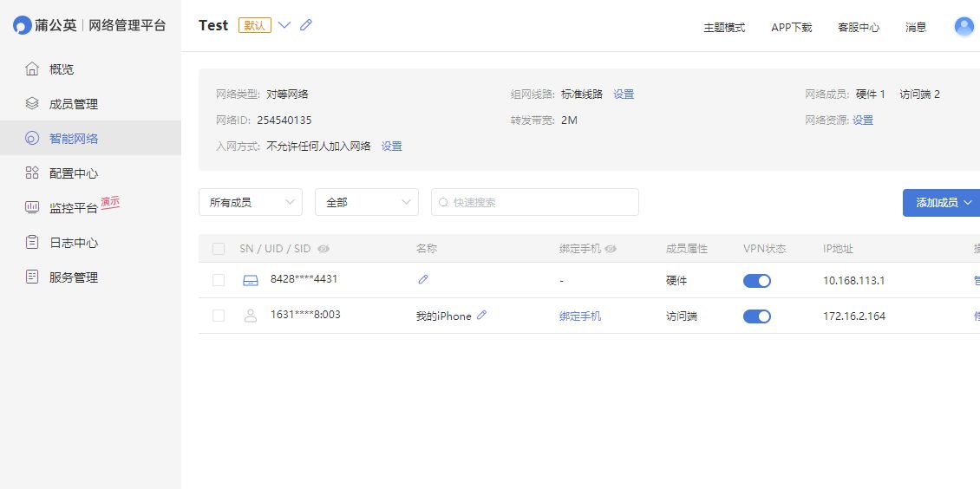Click the user avatar icon at top right
Viewport: 980px width, 489px height.
(964, 26)
